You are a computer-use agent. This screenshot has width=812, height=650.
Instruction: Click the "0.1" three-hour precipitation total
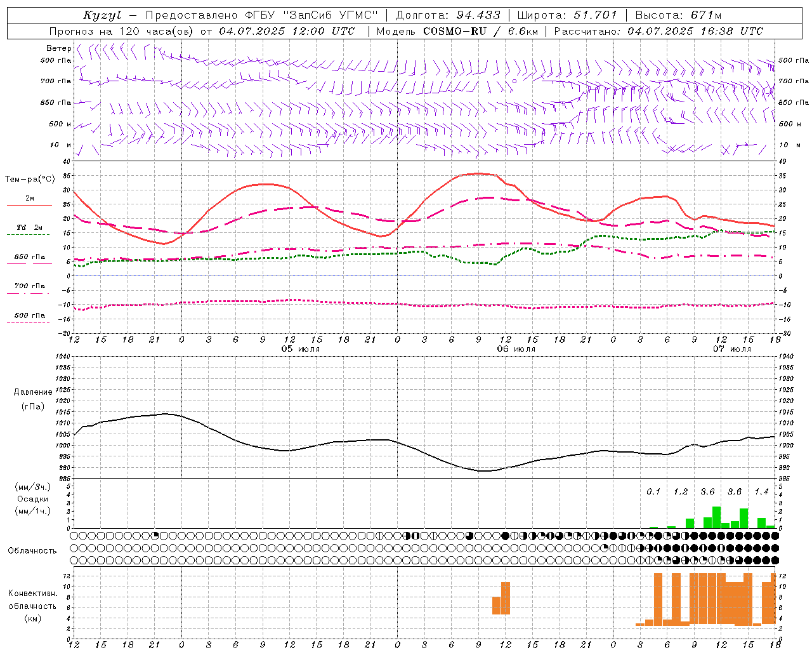point(653,491)
